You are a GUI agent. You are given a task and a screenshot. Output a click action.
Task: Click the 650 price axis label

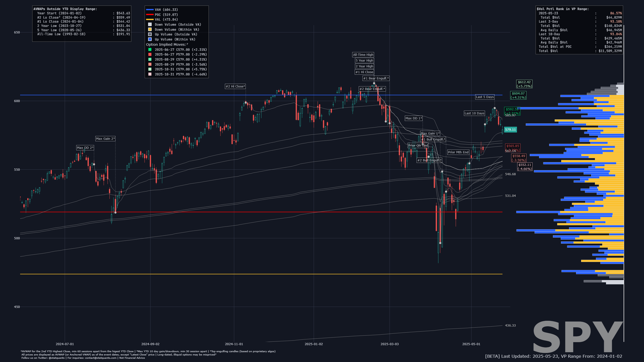17,32
